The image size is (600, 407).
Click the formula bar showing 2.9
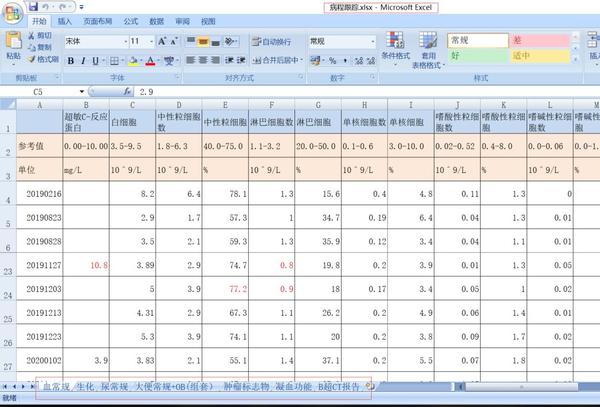367,92
